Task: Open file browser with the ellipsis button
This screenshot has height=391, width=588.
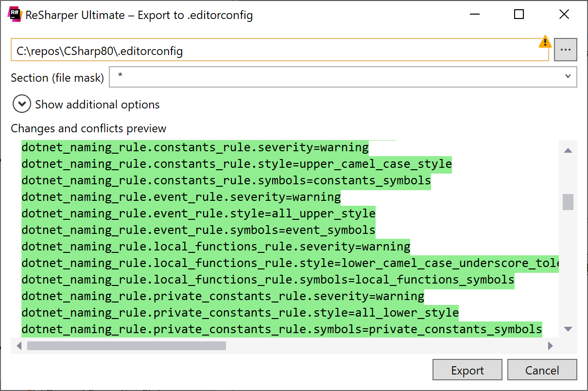Action: click(565, 50)
